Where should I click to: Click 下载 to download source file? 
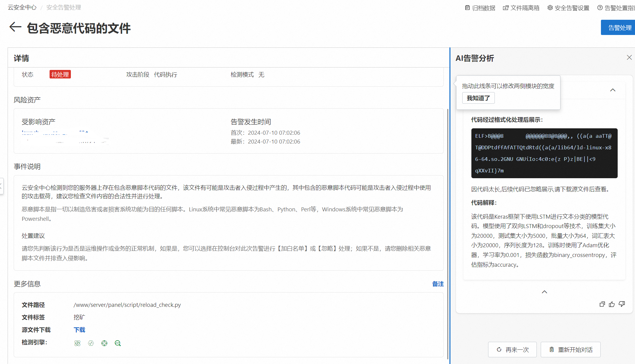click(x=79, y=330)
